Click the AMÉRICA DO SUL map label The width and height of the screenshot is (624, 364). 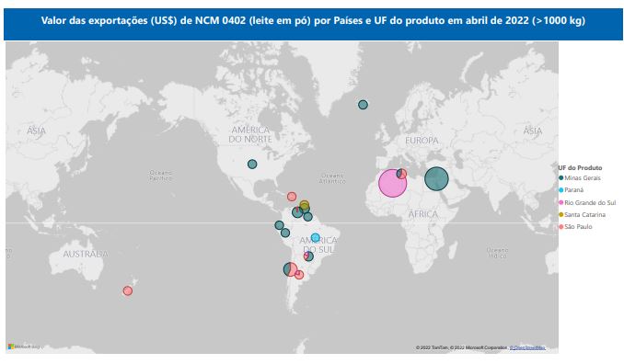318,245
